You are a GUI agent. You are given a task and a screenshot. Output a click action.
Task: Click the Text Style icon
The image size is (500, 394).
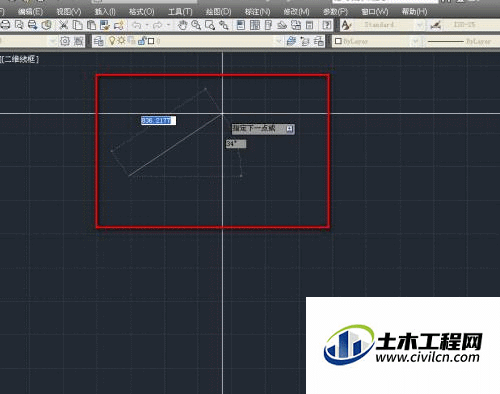pyautogui.click(x=346, y=25)
